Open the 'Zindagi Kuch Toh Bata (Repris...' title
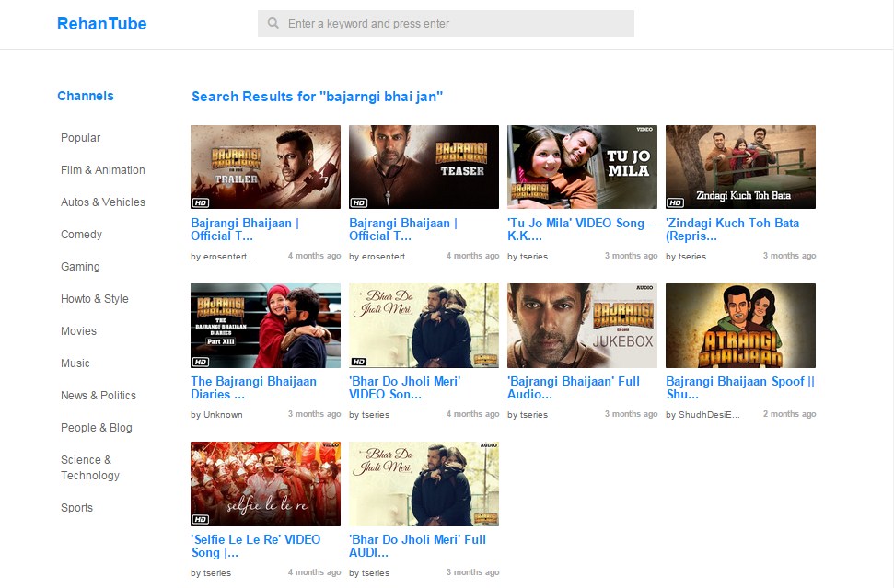894x588 pixels. click(x=732, y=230)
